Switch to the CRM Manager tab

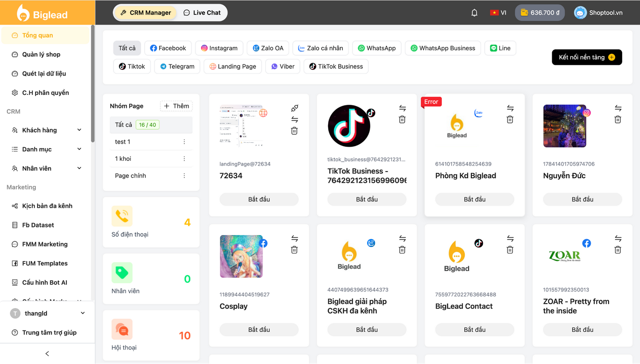click(146, 13)
